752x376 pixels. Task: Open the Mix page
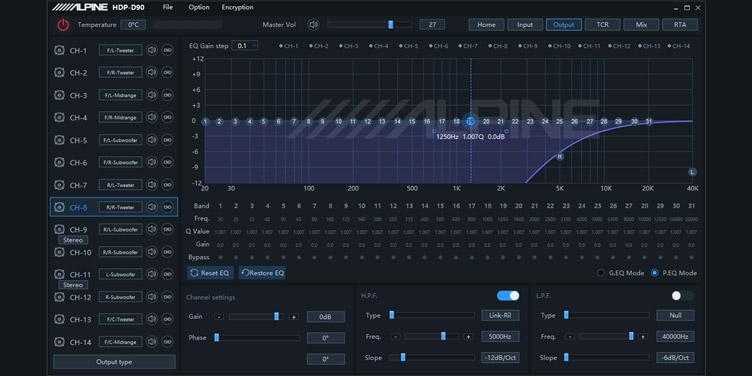[x=641, y=24]
